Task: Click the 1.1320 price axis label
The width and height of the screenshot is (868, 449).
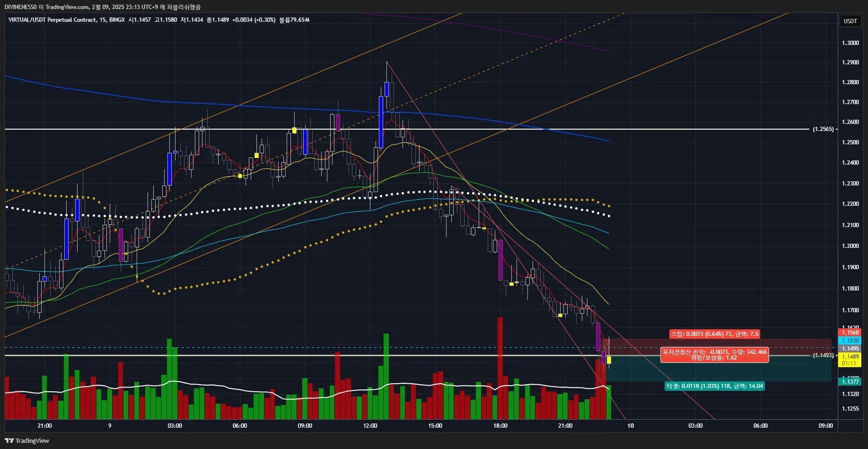Action: pyautogui.click(x=850, y=394)
